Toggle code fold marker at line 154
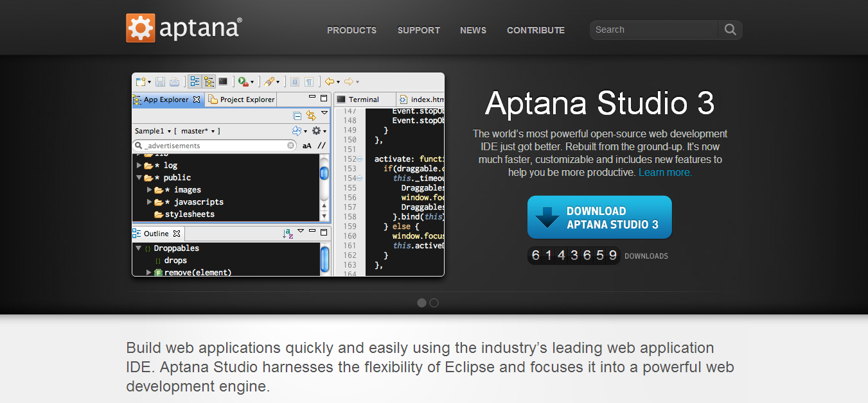Viewport: 868px width, 403px height. [x=359, y=178]
